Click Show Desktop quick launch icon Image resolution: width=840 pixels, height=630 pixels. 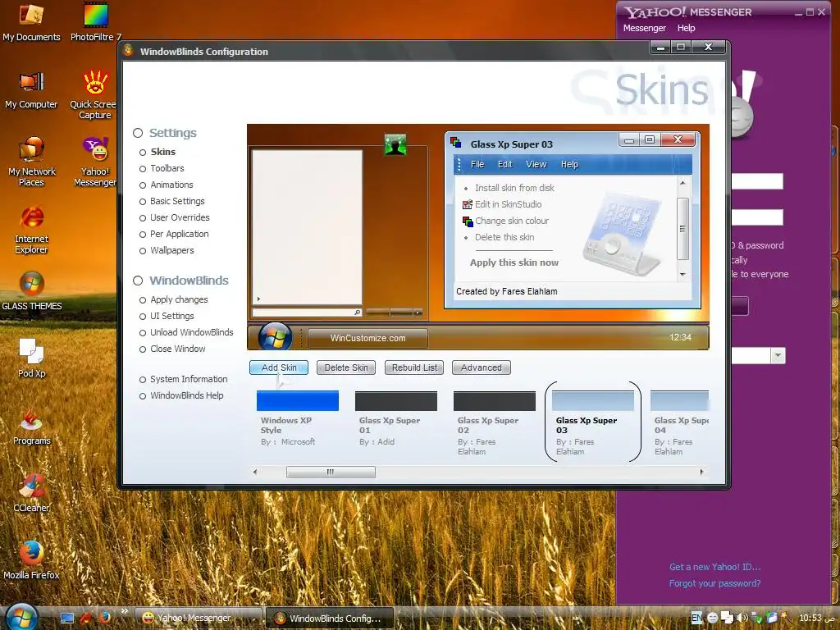click(67, 619)
